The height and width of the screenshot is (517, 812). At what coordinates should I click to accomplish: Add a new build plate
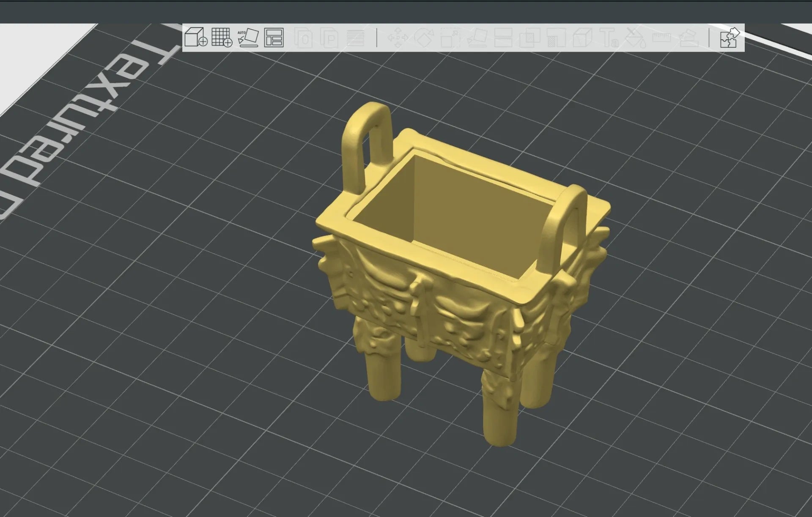coord(222,37)
